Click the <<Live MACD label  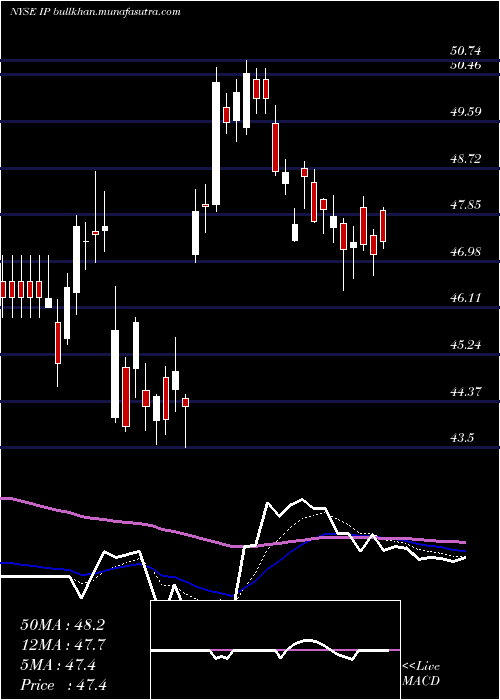click(421, 673)
